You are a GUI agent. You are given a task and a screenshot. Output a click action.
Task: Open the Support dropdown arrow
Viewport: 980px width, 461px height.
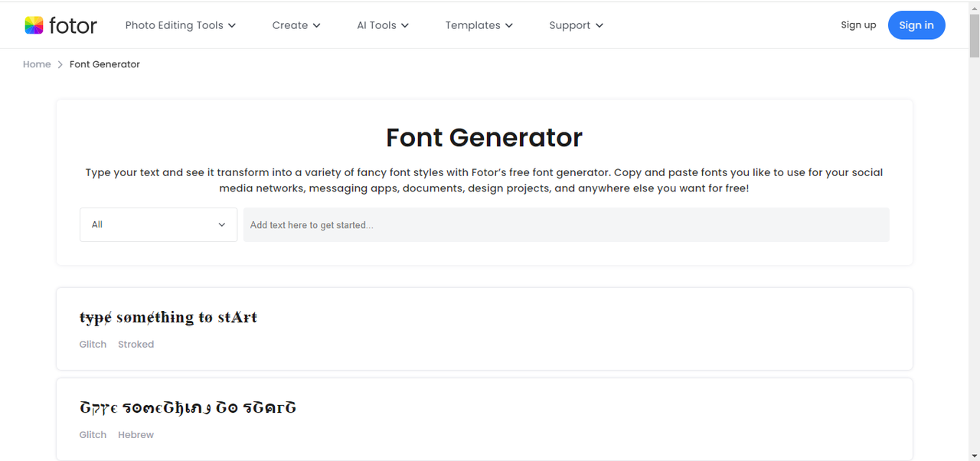pos(599,25)
